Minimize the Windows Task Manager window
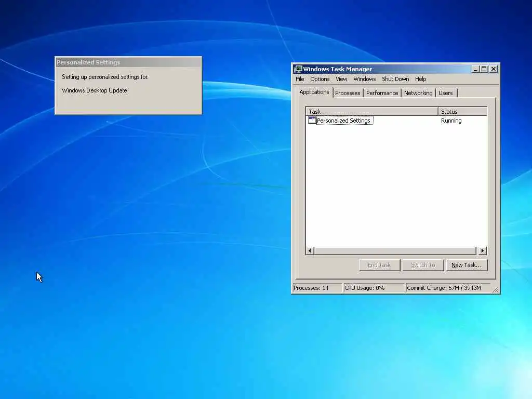Image resolution: width=532 pixels, height=399 pixels. coord(476,69)
